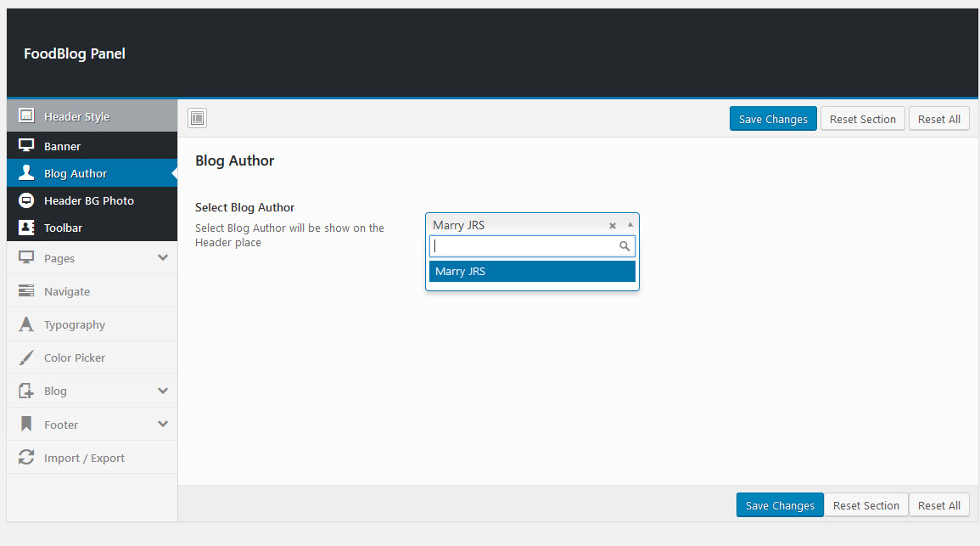Click the Toolbar contact card icon

26,227
